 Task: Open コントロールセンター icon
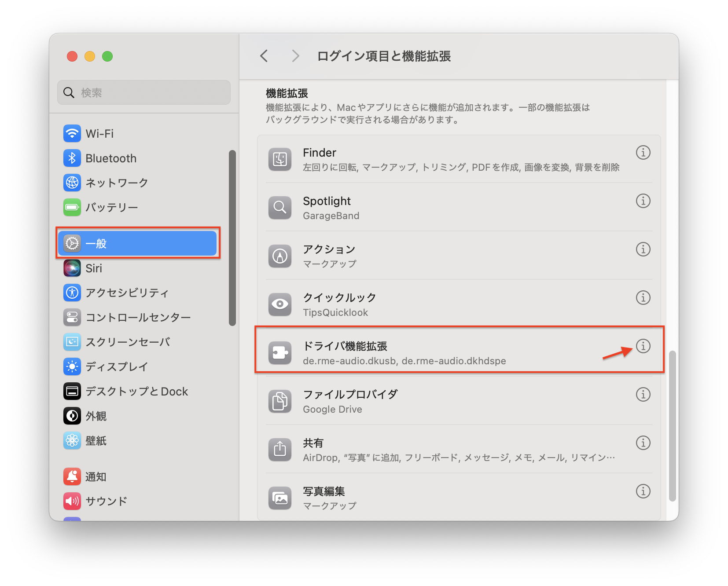pyautogui.click(x=72, y=317)
